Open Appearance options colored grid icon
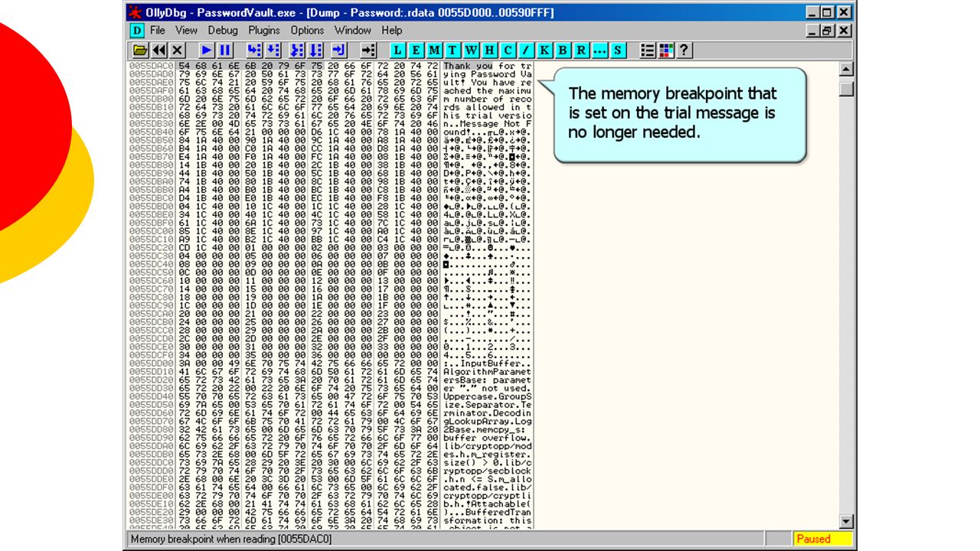980x551 pixels. pyautogui.click(x=666, y=51)
